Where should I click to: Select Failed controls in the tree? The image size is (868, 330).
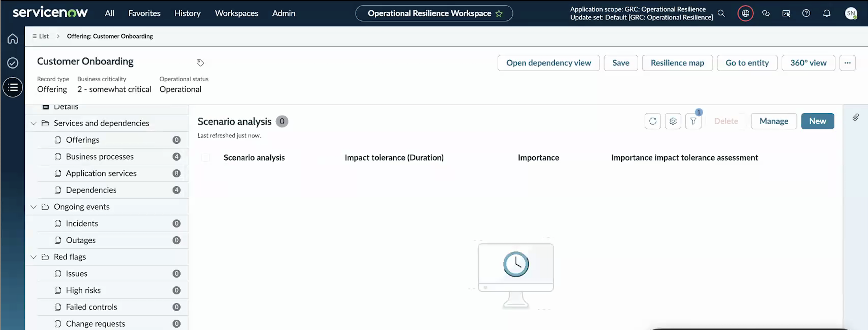point(113,307)
